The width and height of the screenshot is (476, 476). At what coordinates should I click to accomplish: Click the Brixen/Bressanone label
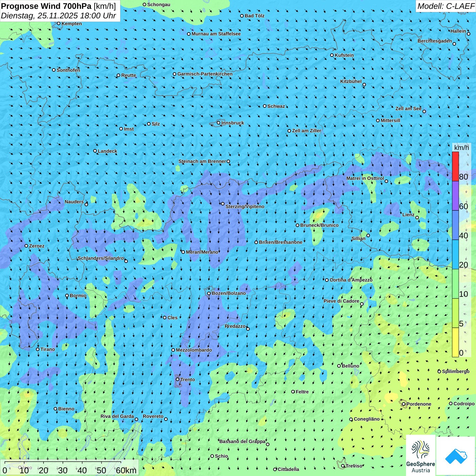tap(280, 242)
